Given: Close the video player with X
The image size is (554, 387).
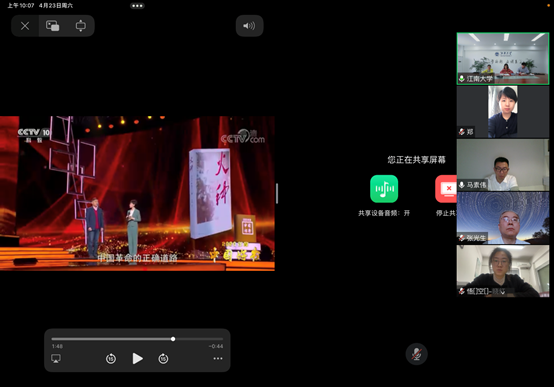Looking at the screenshot, I should tap(25, 26).
